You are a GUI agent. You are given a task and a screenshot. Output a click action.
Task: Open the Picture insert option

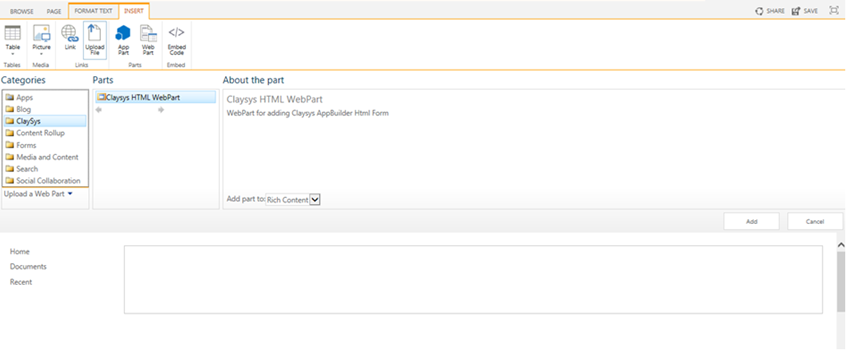(x=41, y=40)
